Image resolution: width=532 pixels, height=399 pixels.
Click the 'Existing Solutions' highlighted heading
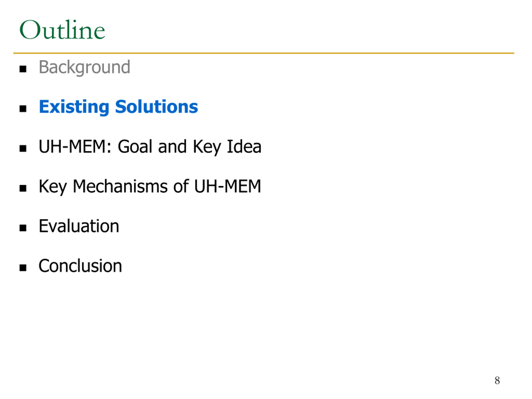118,107
